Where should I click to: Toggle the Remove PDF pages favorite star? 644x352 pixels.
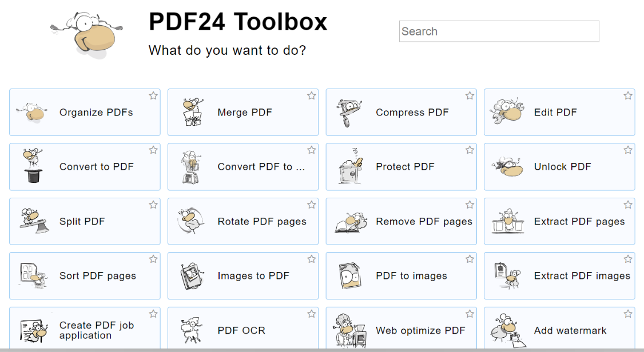pyautogui.click(x=470, y=205)
